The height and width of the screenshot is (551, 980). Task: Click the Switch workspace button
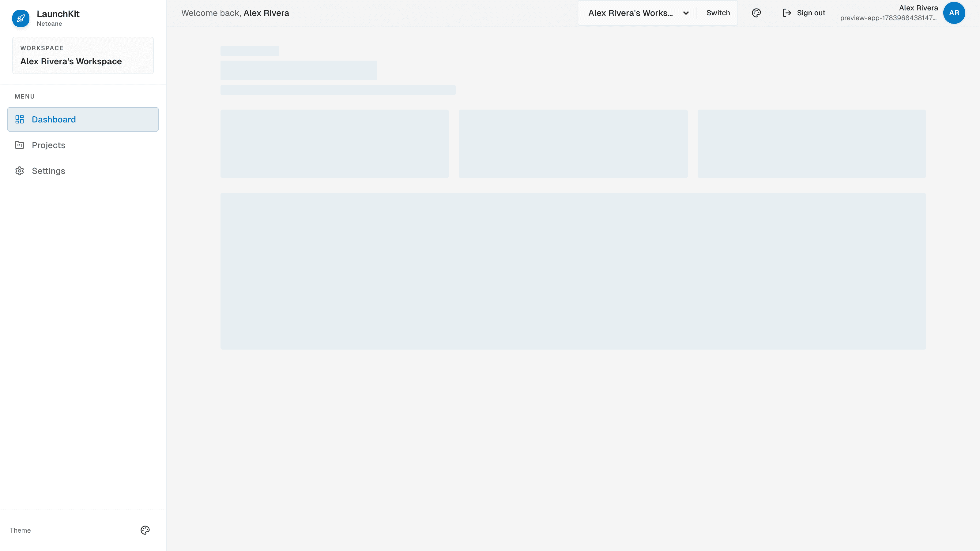[718, 13]
